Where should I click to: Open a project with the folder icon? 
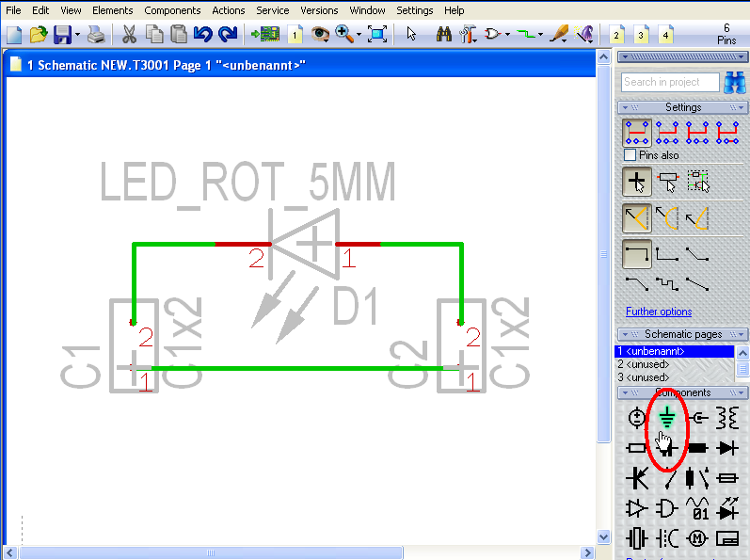click(39, 35)
